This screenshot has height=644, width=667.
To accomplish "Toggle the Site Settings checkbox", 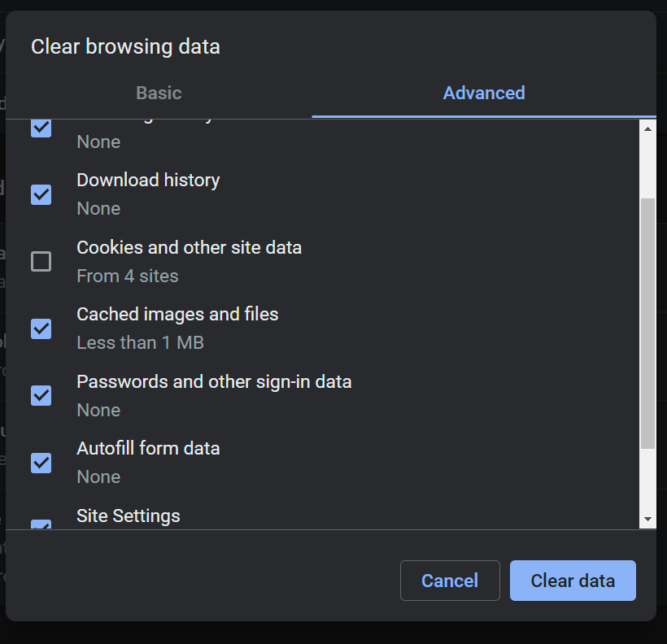I will coord(41,524).
